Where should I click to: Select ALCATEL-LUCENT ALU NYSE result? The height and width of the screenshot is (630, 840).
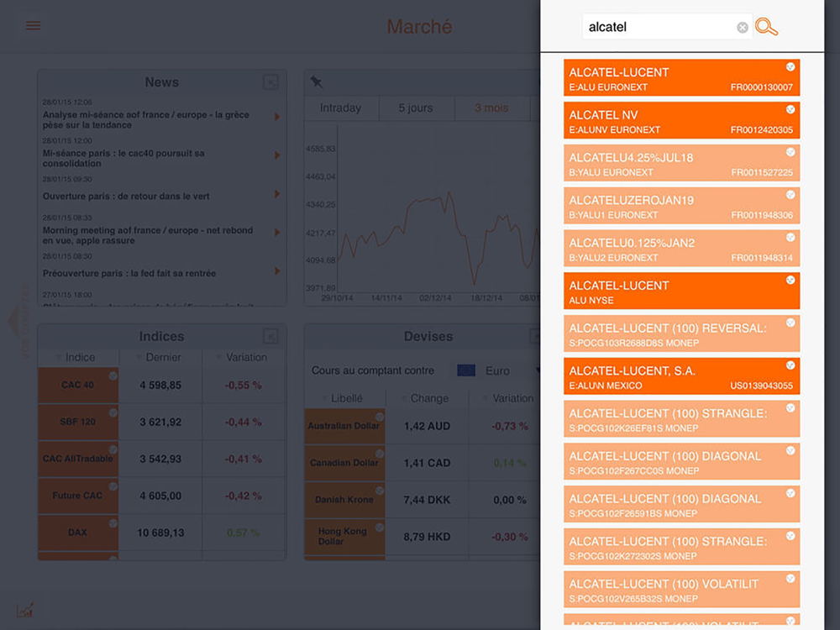tap(681, 291)
